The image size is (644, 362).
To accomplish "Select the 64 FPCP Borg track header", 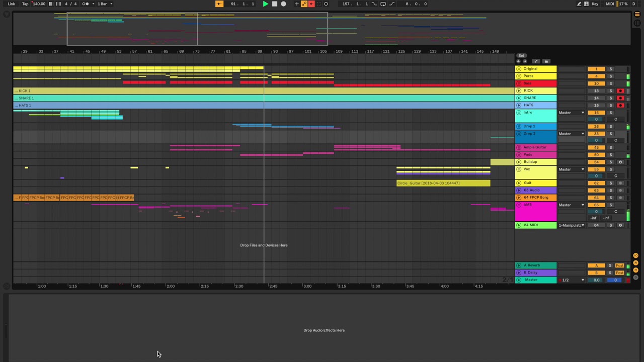I will [x=536, y=198].
